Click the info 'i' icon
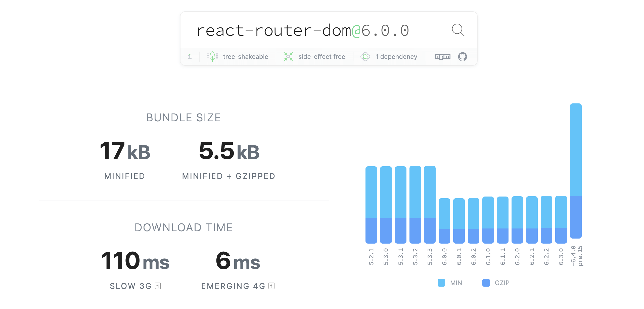The image size is (644, 309). [x=190, y=57]
